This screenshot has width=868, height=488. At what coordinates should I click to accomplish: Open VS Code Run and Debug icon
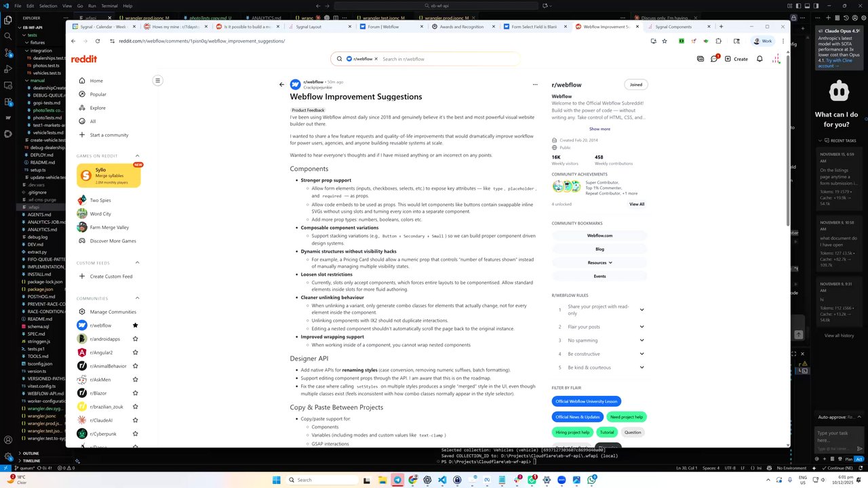click(8, 68)
